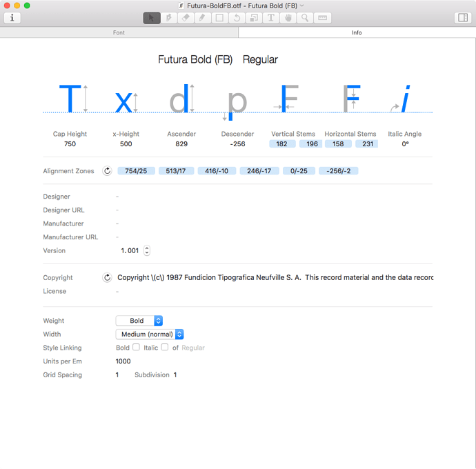Select alignment zone -256/-2

339,171
